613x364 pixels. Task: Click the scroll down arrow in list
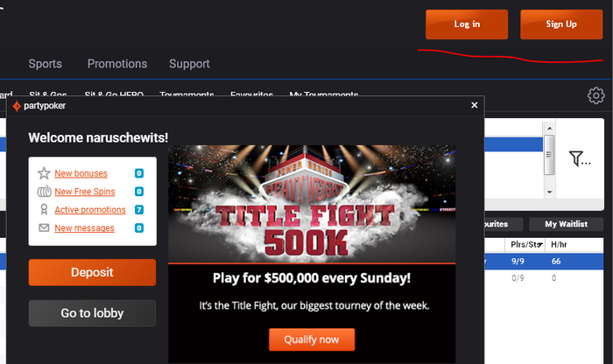point(549,192)
